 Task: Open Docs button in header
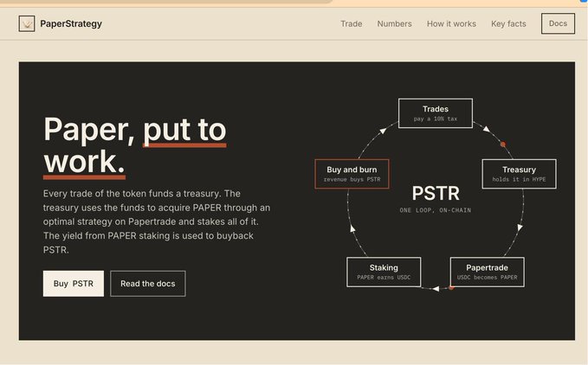558,23
